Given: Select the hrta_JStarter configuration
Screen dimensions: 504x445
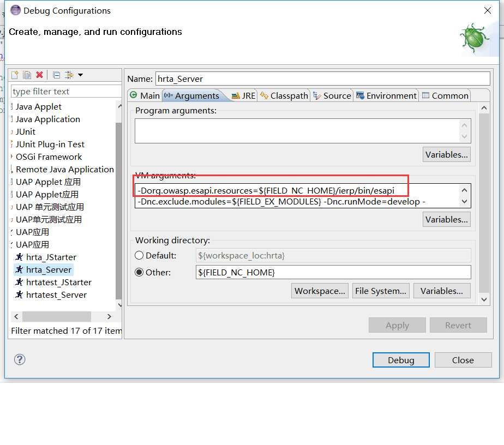Looking at the screenshot, I should click(51, 257).
